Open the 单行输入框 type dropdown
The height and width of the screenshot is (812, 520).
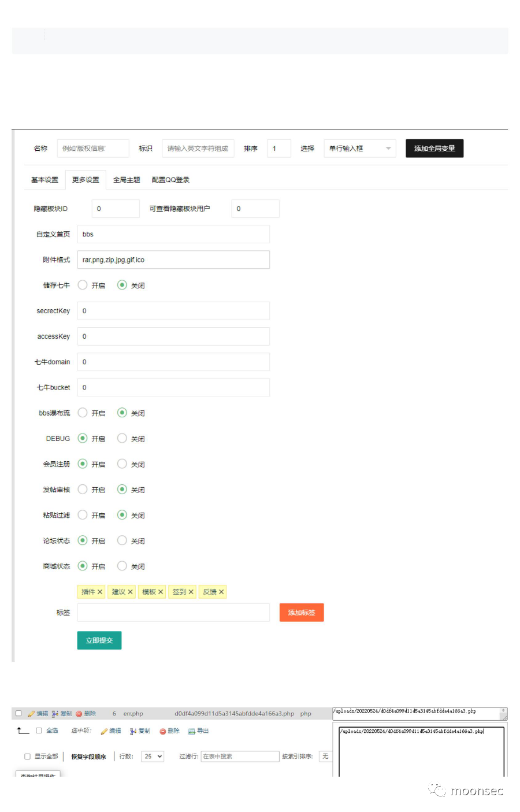pyautogui.click(x=360, y=149)
